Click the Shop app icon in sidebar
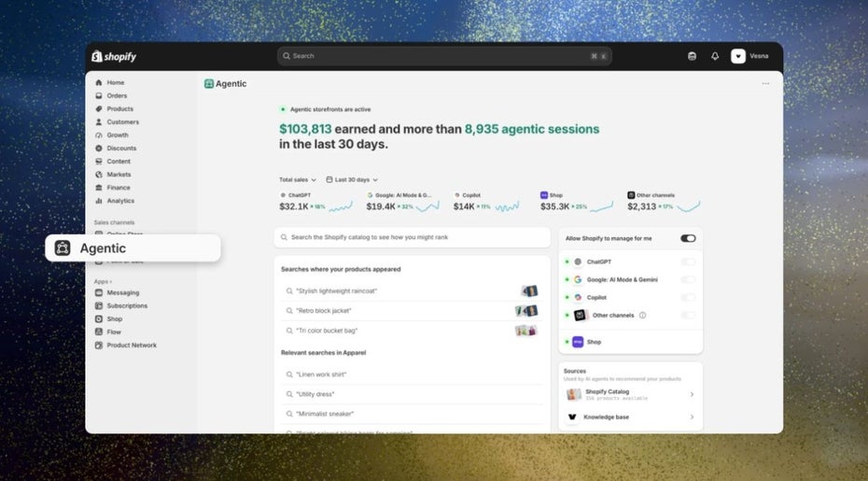868x481 pixels. point(99,318)
